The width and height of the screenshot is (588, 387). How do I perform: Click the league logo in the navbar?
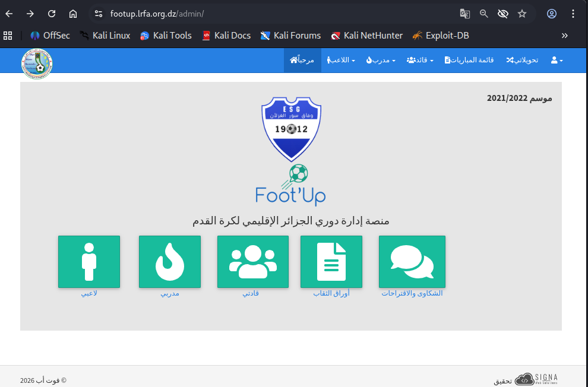point(37,64)
